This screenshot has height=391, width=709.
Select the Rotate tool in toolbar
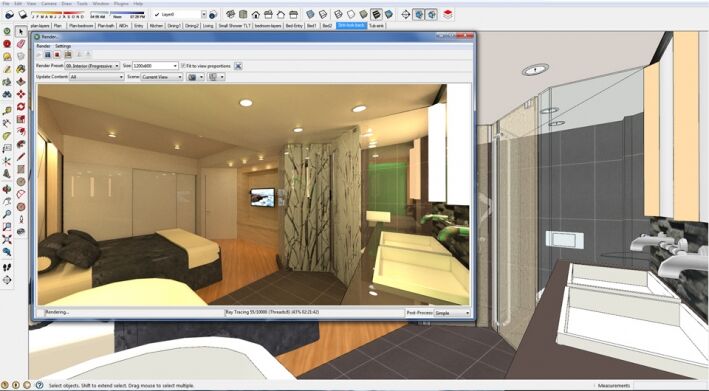21,107
